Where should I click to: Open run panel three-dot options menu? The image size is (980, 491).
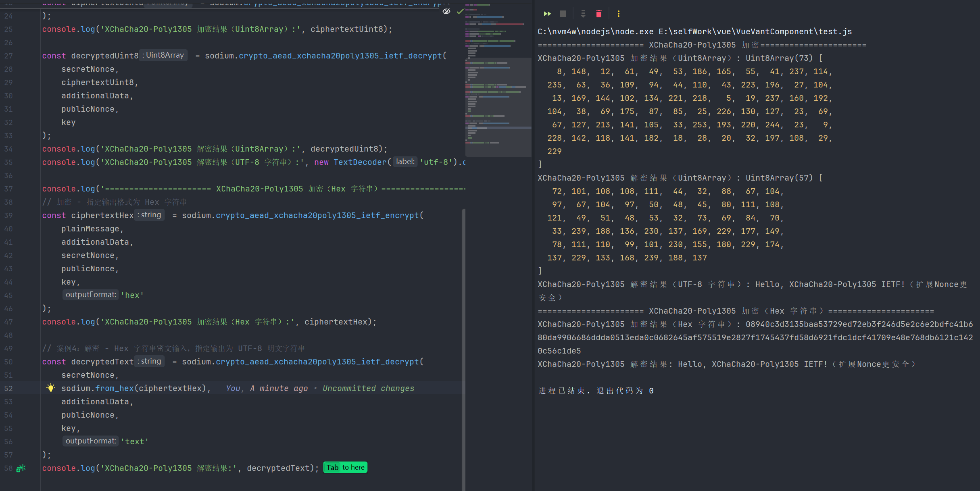point(618,14)
